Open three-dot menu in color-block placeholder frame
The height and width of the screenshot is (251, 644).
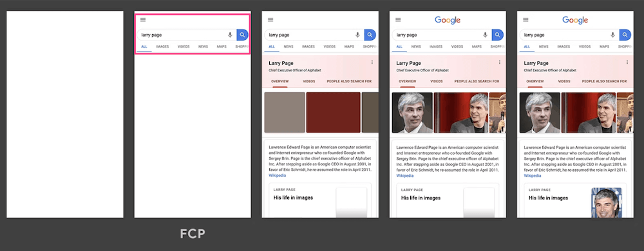tap(372, 62)
